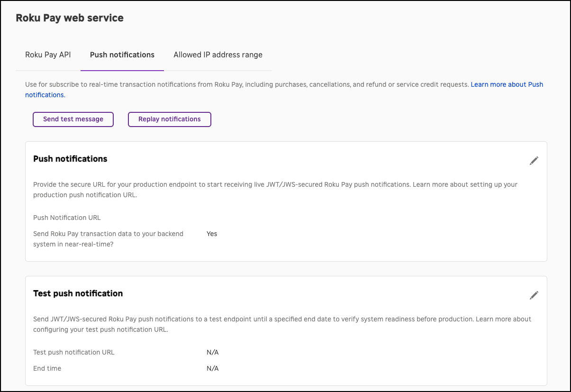Viewport: 571px width, 392px height.
Task: Click the Push notifications card heading
Action: point(70,158)
